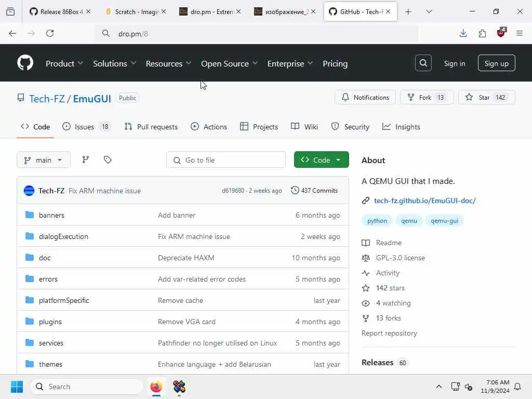Click the errors folder icon
The image size is (532, 399).
[30, 279]
